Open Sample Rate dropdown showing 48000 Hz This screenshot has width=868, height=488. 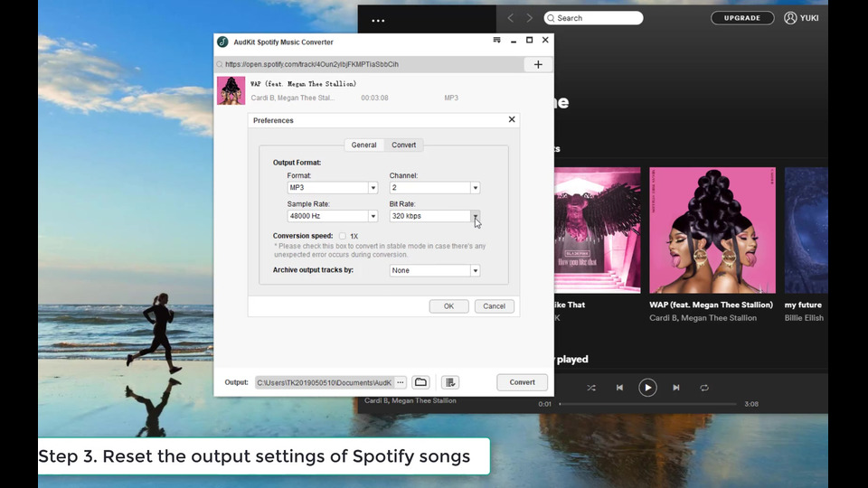332,216
